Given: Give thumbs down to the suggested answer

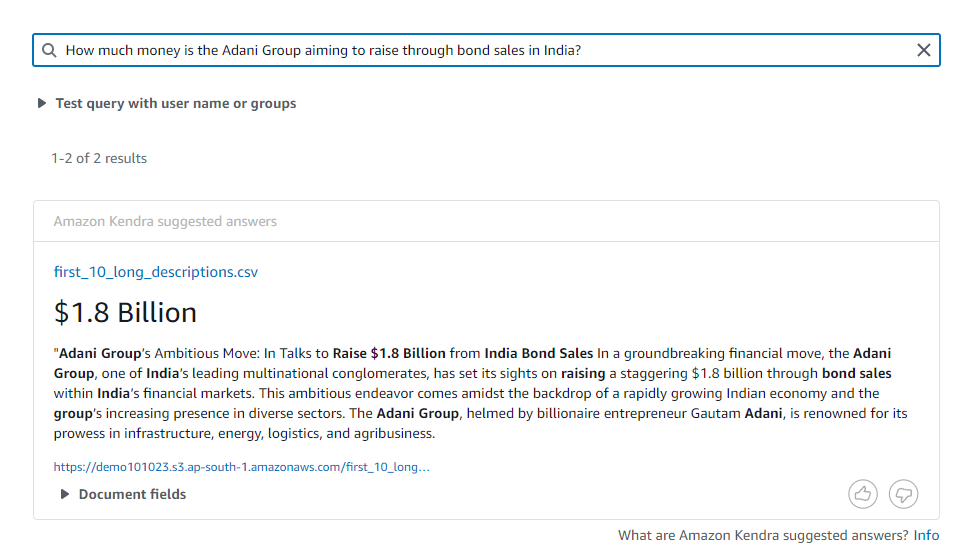Looking at the screenshot, I should click(x=903, y=494).
